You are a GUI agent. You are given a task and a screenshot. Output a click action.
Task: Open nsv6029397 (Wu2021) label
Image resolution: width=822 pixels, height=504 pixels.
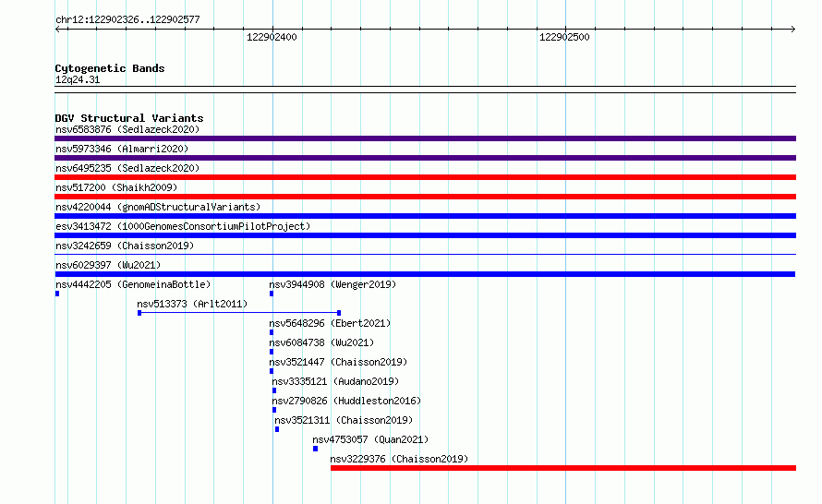[x=108, y=265]
